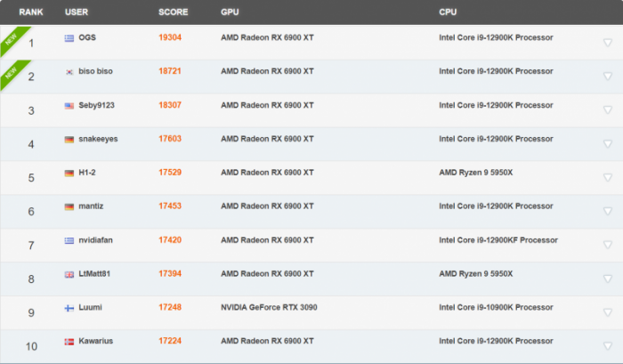623x364 pixels.
Task: Click the CPU column header
Action: (448, 12)
